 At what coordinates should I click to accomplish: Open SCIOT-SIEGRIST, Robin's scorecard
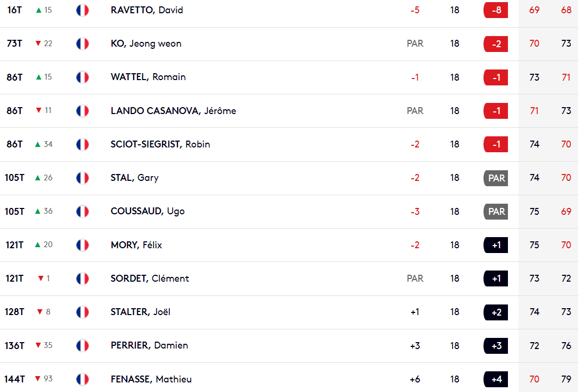(160, 144)
